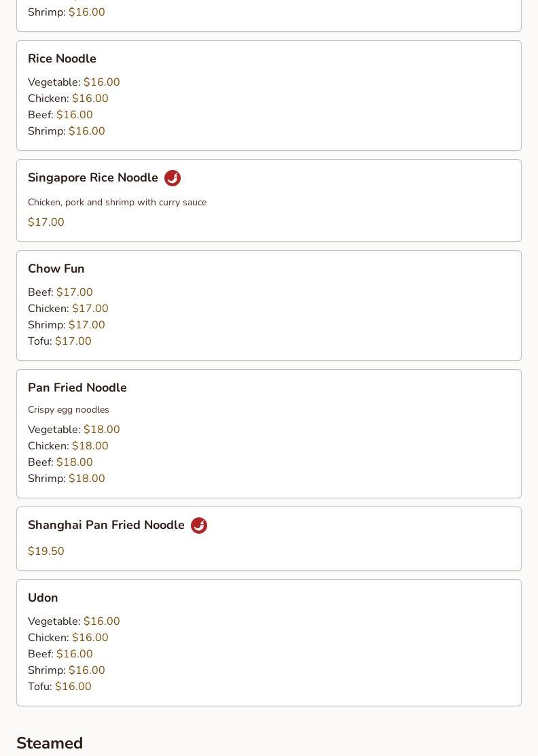538x756 pixels.
Task: Click the Steamed section heading
Action: [50, 743]
